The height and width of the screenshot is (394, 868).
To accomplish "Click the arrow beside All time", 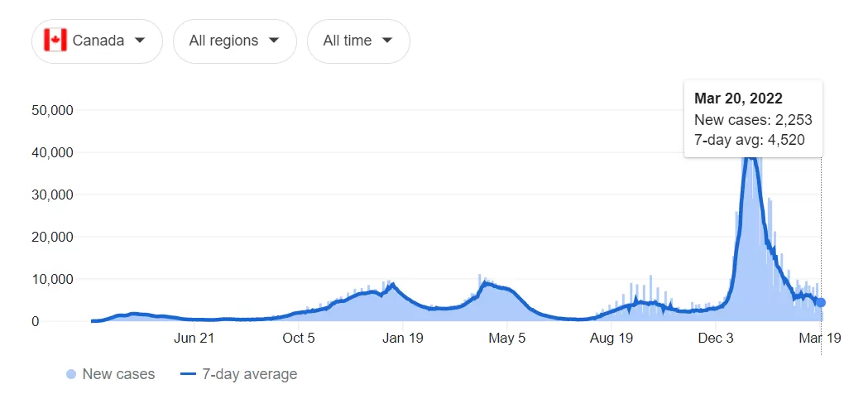I will pyautogui.click(x=387, y=41).
